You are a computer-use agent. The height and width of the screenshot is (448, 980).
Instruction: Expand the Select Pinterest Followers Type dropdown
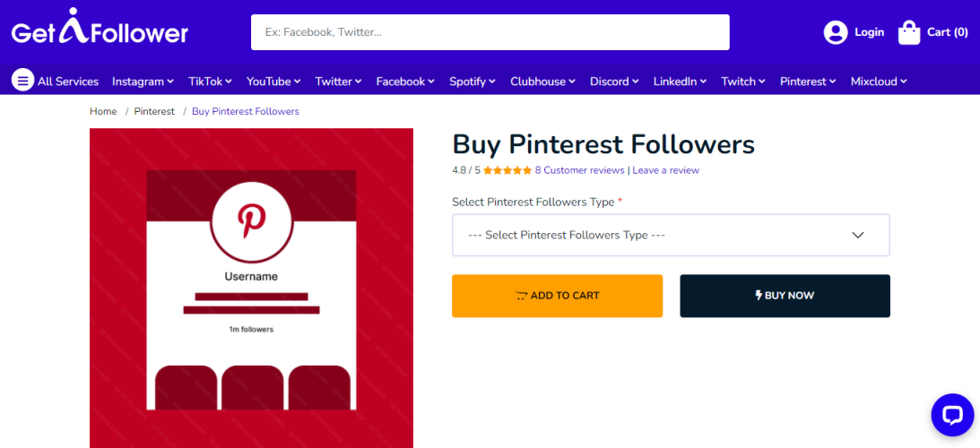tap(670, 235)
